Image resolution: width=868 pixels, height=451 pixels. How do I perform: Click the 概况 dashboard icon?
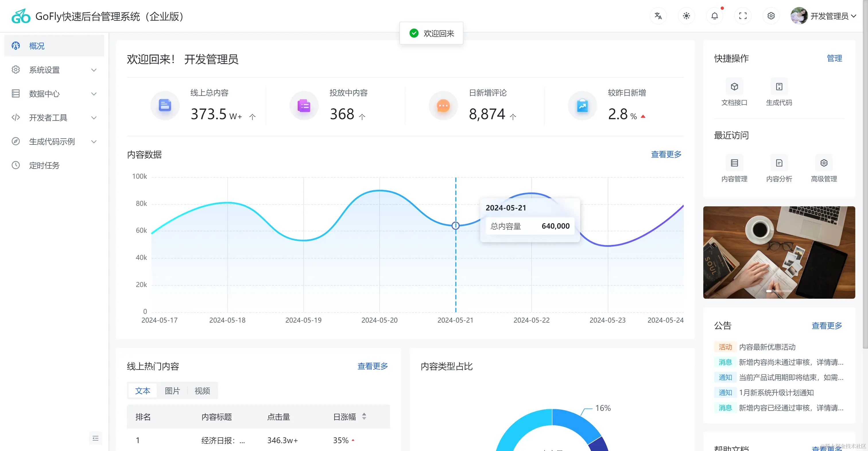pyautogui.click(x=16, y=46)
